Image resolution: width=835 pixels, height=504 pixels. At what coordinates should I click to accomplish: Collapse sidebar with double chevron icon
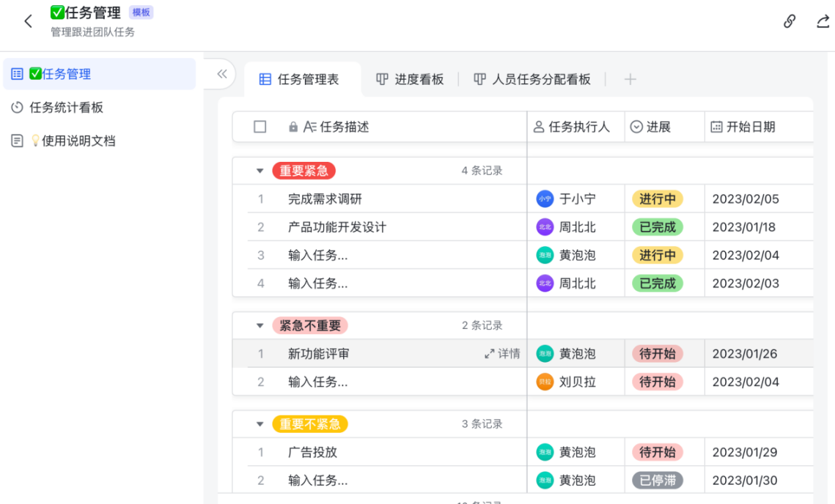point(221,74)
